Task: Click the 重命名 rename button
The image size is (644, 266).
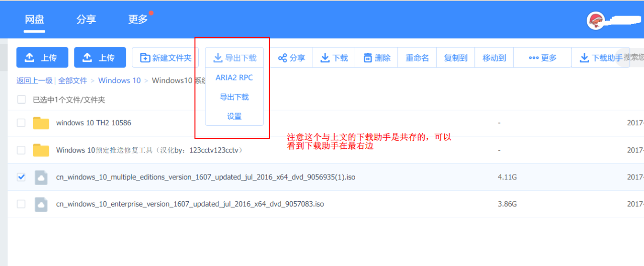Action: coord(417,58)
